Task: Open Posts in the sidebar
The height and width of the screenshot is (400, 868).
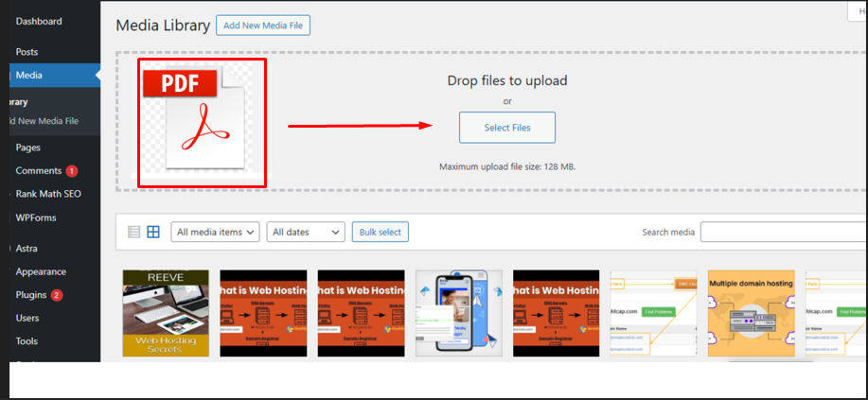Action: (x=27, y=52)
